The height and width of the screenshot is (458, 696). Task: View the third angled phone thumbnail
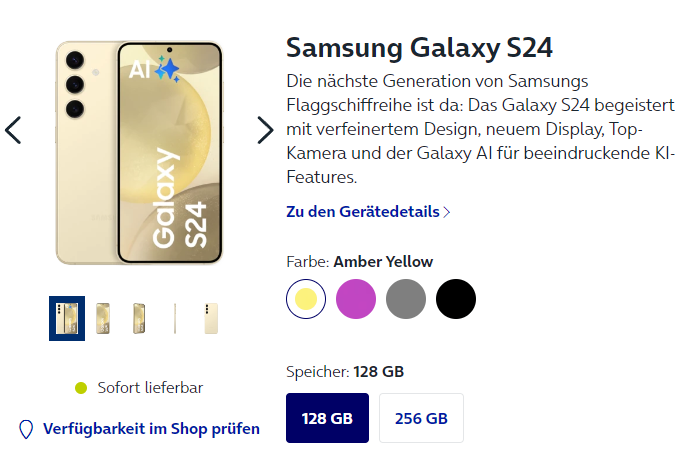coord(139,318)
